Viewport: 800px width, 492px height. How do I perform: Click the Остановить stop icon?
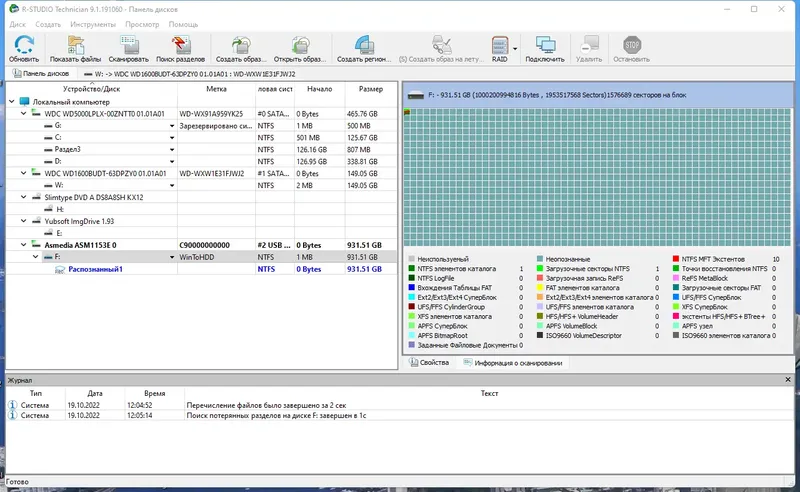632,45
